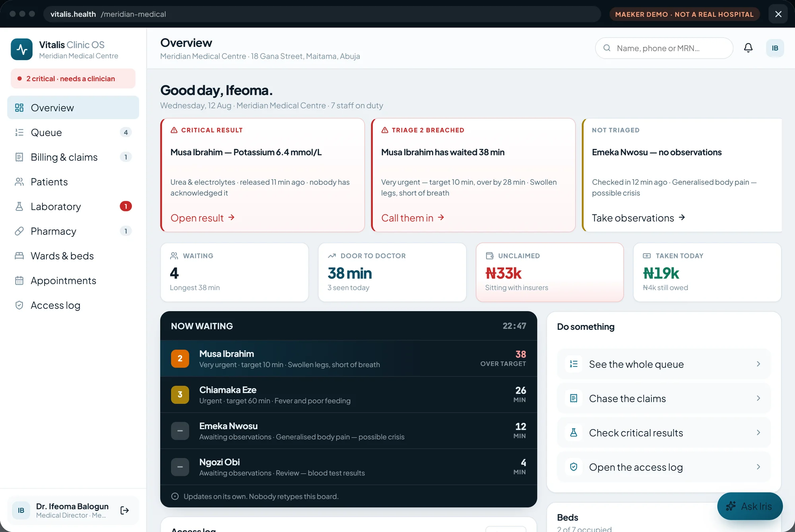Click the Door to Doctor stat card
Image resolution: width=795 pixels, height=532 pixels.
coord(392,272)
